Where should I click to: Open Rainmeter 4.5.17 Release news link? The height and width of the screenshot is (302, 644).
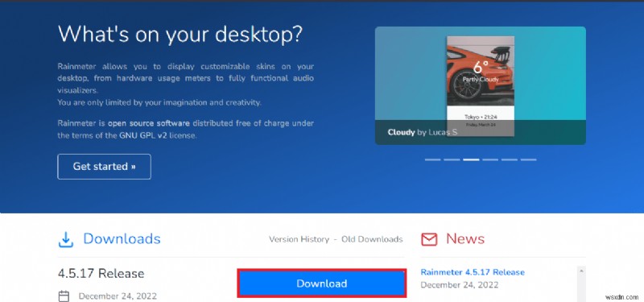pyautogui.click(x=473, y=272)
